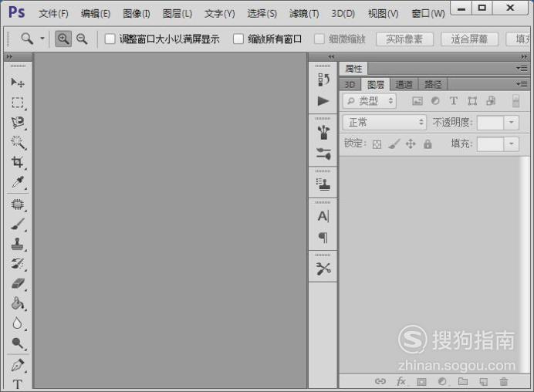534x392 pixels.
Task: Open the layer filter type dropdown
Action: (x=370, y=101)
